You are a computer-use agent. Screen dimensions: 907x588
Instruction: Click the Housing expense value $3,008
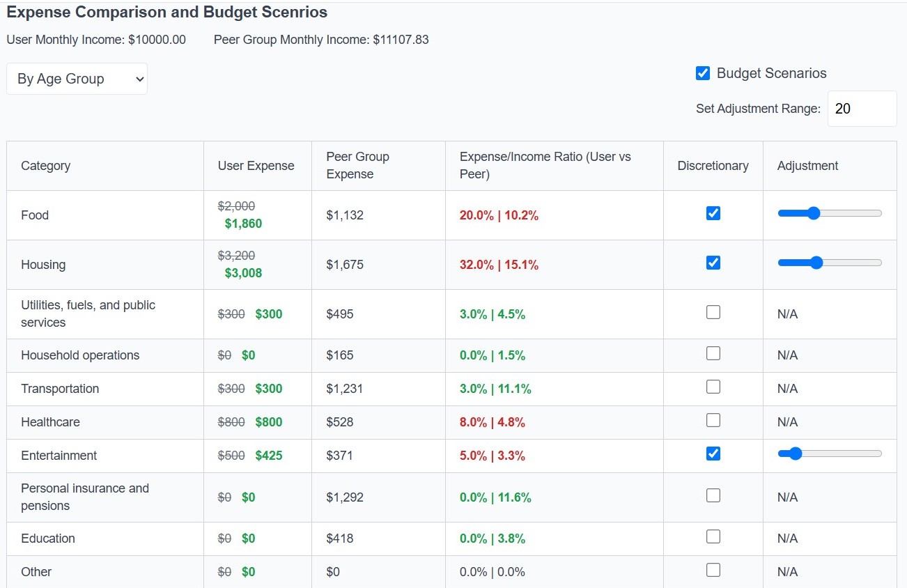(243, 273)
